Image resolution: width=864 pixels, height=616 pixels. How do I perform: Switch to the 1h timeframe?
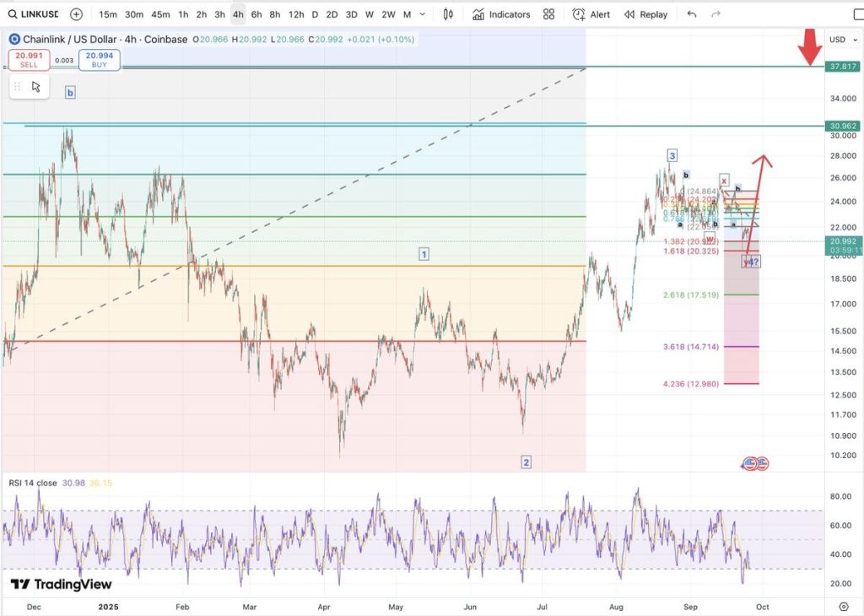[183, 14]
